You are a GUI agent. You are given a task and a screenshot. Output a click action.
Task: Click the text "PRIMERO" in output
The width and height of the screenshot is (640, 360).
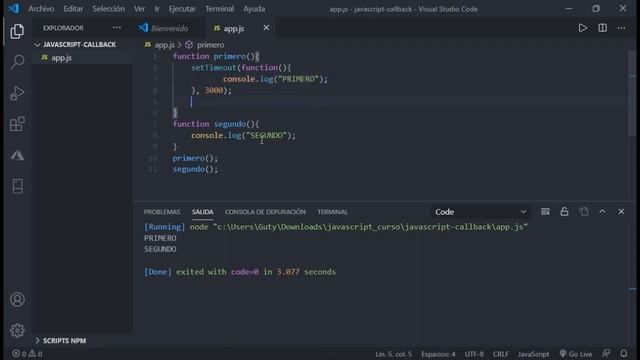pyautogui.click(x=160, y=238)
